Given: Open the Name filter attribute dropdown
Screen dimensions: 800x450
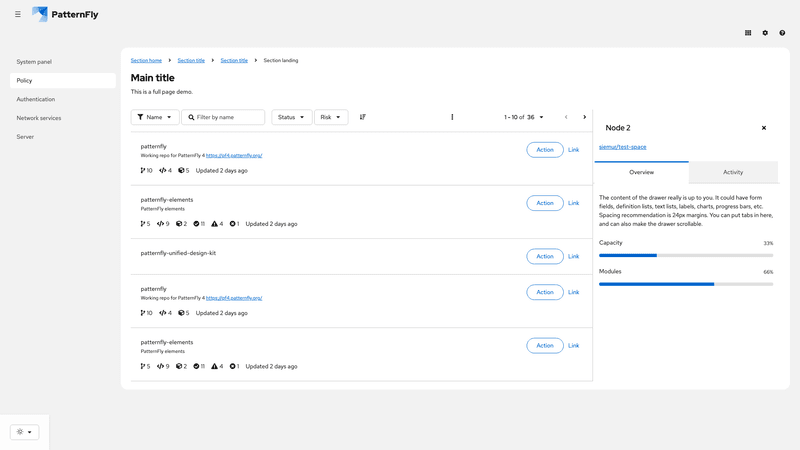Looking at the screenshot, I should point(155,117).
